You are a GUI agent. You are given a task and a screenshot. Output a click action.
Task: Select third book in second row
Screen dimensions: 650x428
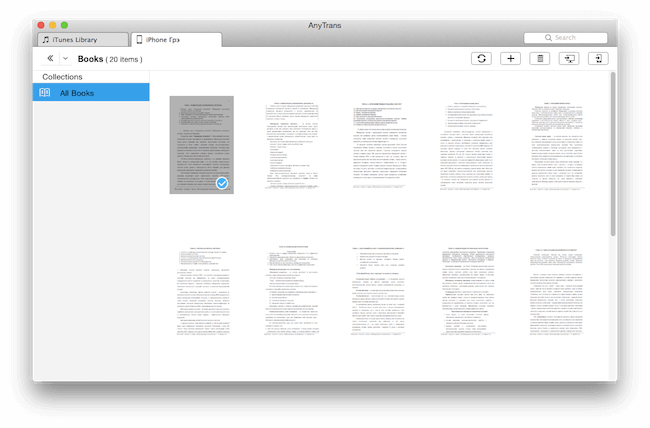pyautogui.click(x=378, y=291)
